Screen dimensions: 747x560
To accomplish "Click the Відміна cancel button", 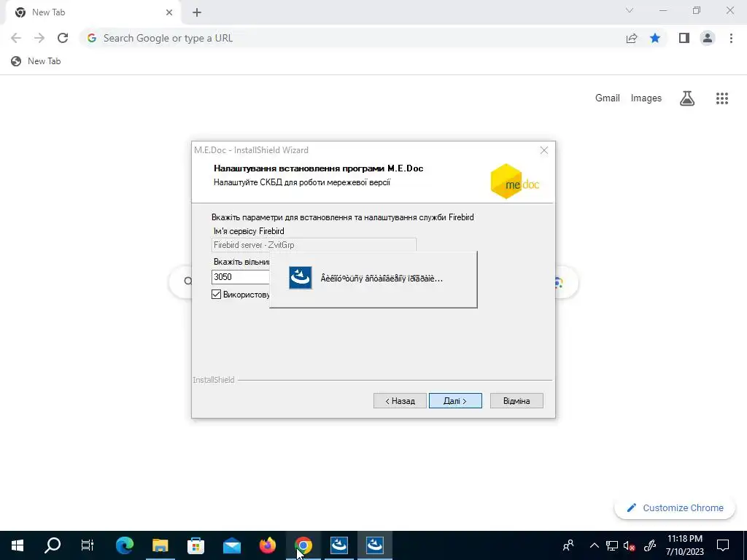I will tap(516, 401).
